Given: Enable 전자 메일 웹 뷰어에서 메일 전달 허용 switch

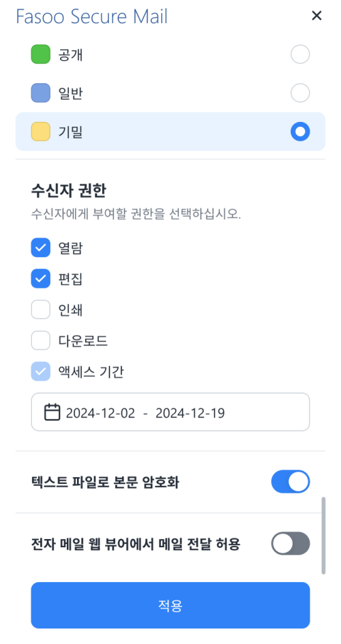Looking at the screenshot, I should 291,544.
